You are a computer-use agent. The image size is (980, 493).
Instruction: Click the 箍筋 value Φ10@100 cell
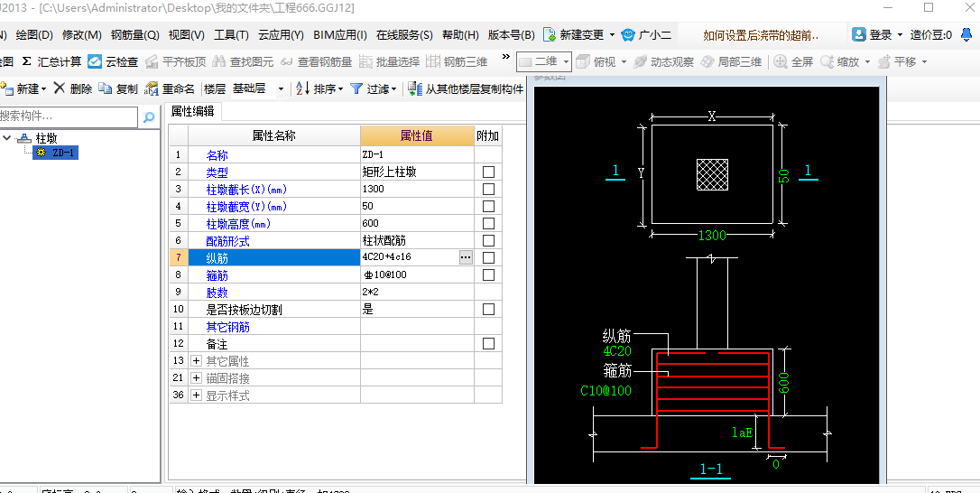point(417,274)
